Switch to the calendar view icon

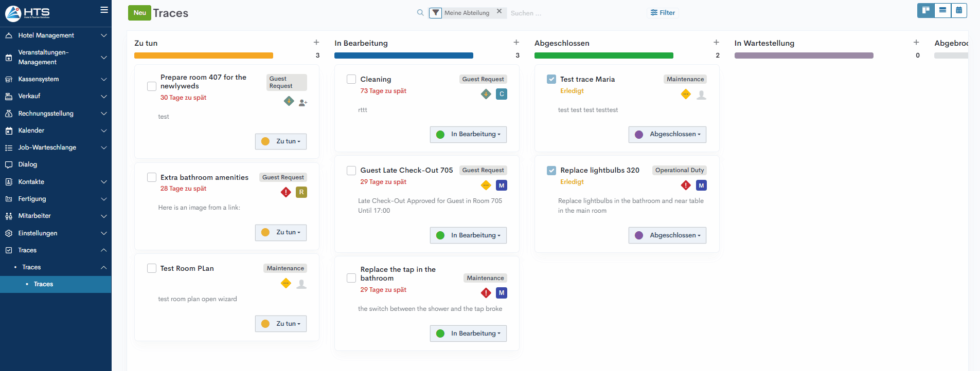pyautogui.click(x=959, y=10)
